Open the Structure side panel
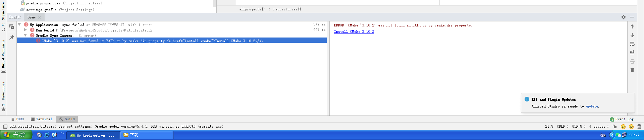644x140 pixels. 3,17
